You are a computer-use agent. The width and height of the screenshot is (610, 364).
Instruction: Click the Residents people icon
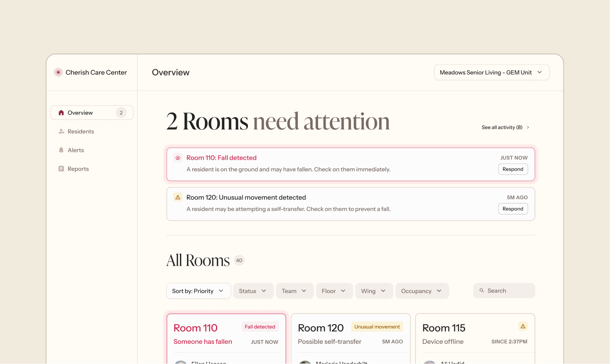coord(61,132)
